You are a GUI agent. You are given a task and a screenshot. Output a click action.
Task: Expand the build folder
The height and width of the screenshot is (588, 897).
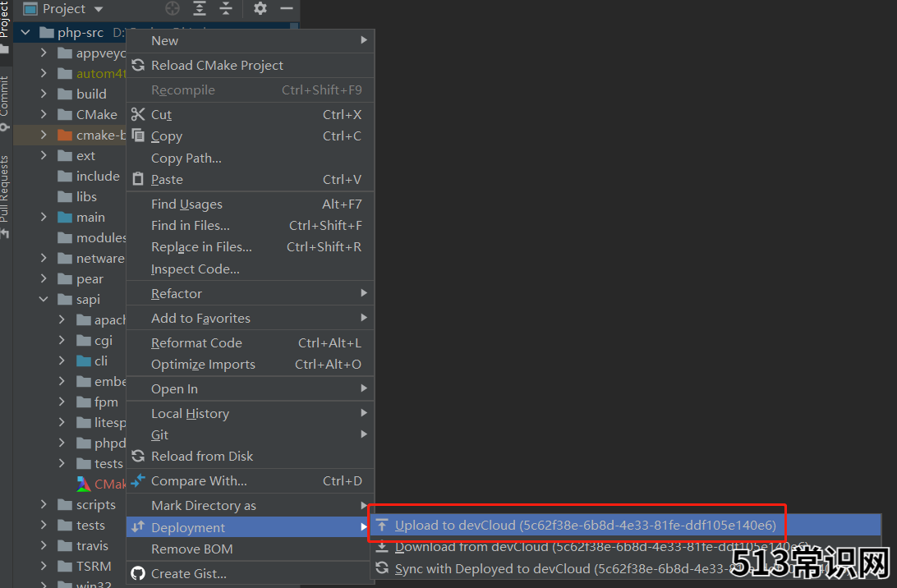pyautogui.click(x=44, y=94)
